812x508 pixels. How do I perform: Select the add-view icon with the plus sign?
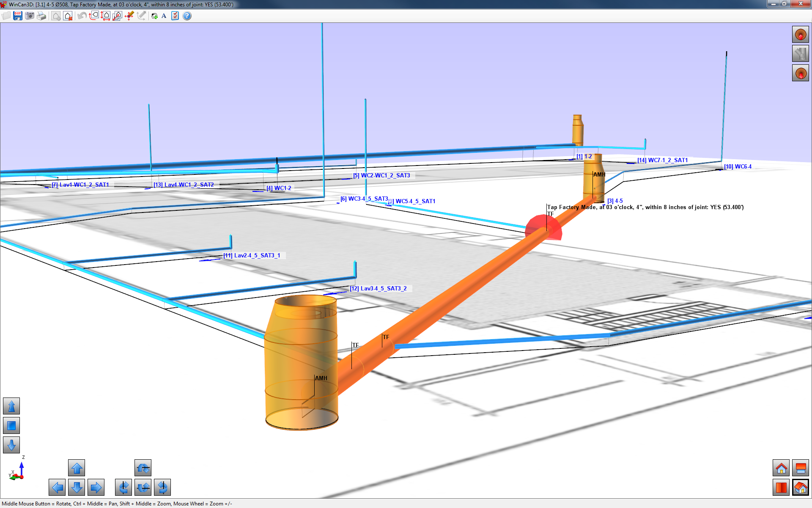56,16
